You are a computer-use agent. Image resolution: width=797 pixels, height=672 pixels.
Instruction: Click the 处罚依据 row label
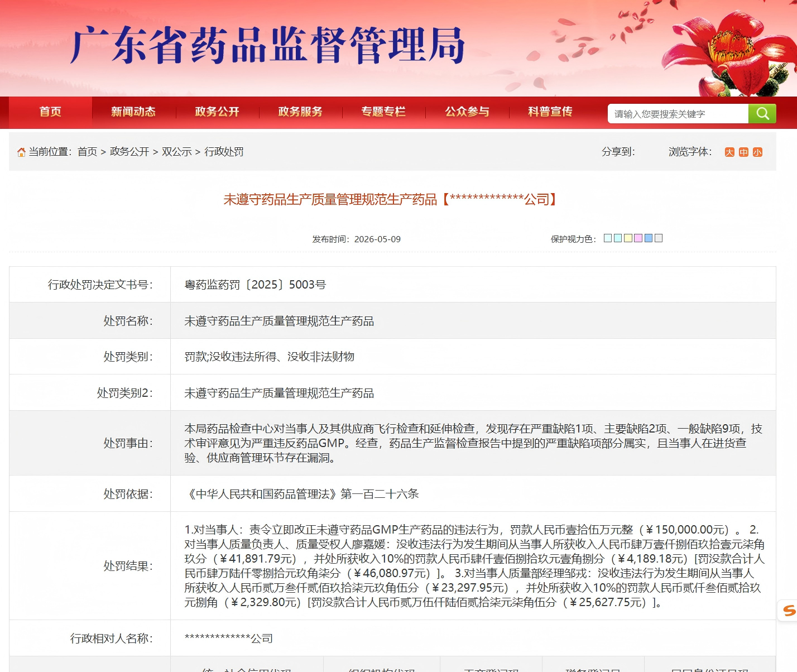point(128,494)
